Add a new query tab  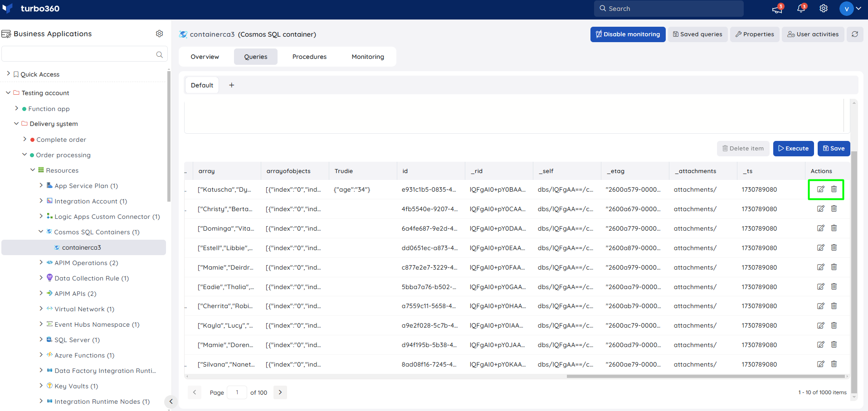coord(231,85)
